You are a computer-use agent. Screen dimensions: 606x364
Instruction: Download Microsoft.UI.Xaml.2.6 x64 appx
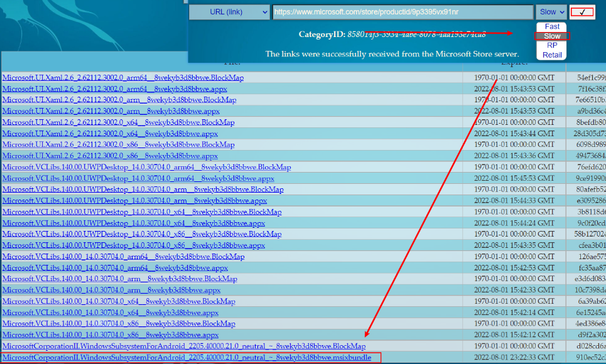coord(110,134)
